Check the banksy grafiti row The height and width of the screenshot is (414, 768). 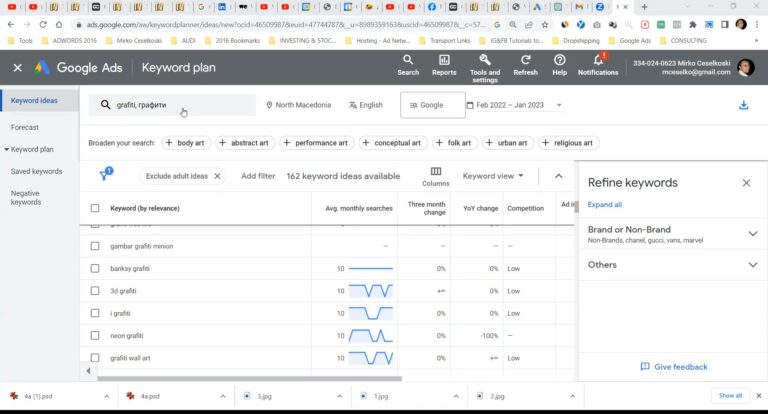click(x=95, y=268)
